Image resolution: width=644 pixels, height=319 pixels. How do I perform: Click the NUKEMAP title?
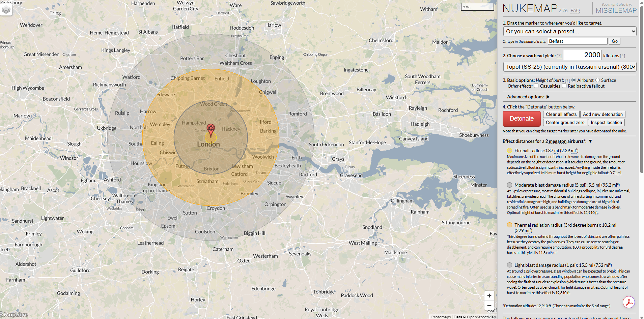[530, 8]
